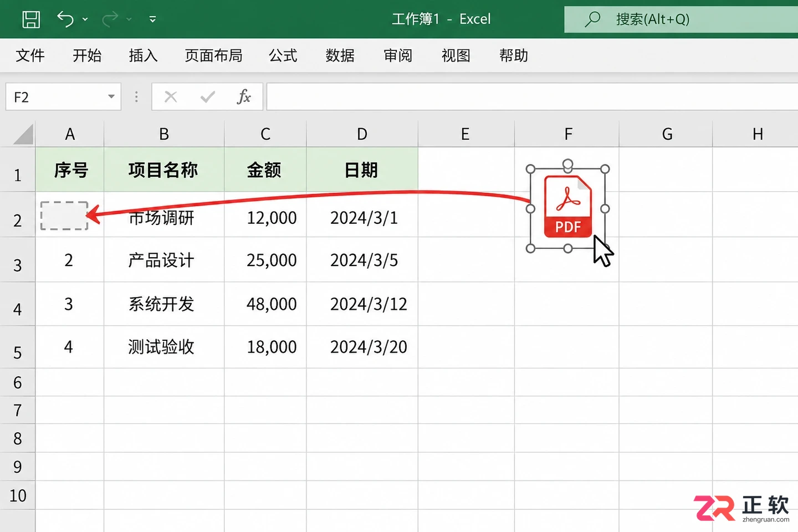Image resolution: width=798 pixels, height=532 pixels.
Task: Click the cell containing 系统开发
Action: pos(164,304)
